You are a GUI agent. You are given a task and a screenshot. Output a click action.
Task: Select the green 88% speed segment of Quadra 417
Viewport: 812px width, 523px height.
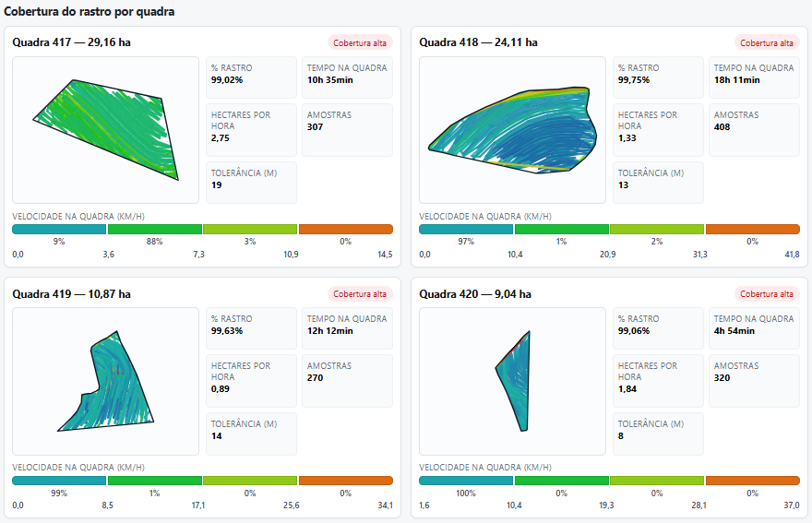(155, 229)
